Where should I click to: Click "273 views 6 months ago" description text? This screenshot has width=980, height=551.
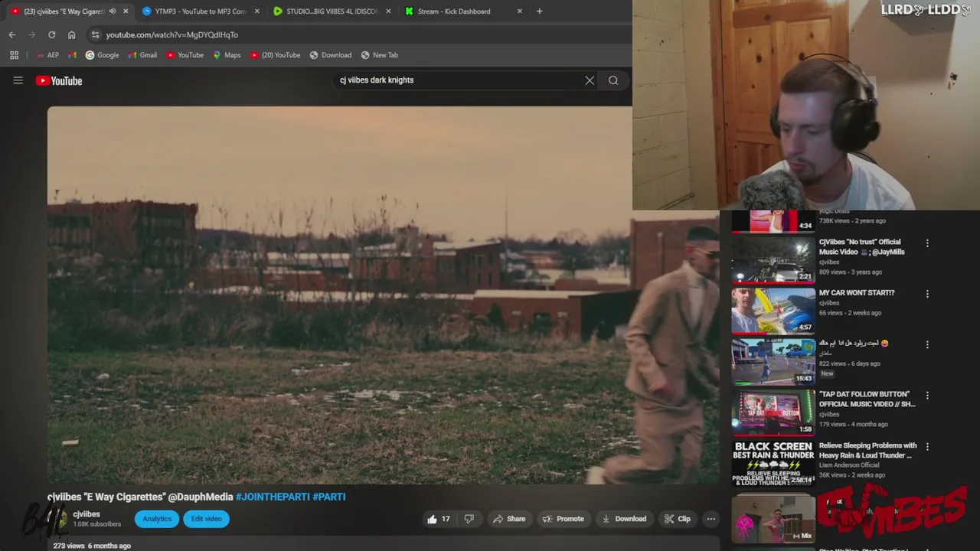click(92, 546)
